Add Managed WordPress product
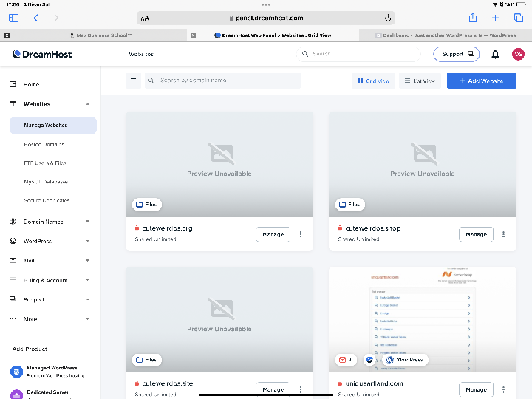532x399 pixels. (x=47, y=372)
